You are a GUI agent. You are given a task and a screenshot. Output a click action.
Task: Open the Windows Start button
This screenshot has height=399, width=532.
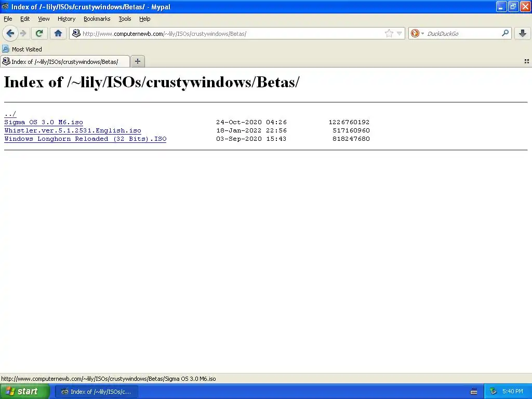point(24,392)
